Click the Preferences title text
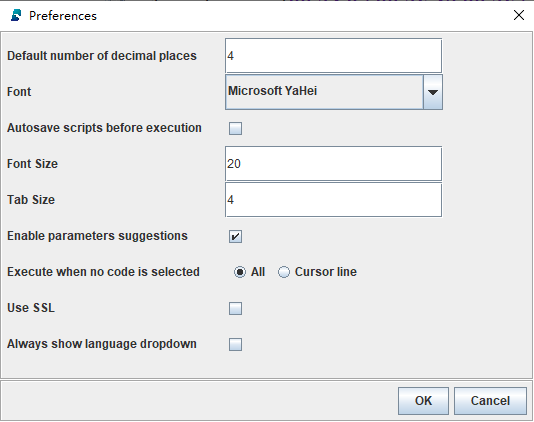Image resolution: width=534 pixels, height=422 pixels. pyautogui.click(x=63, y=16)
